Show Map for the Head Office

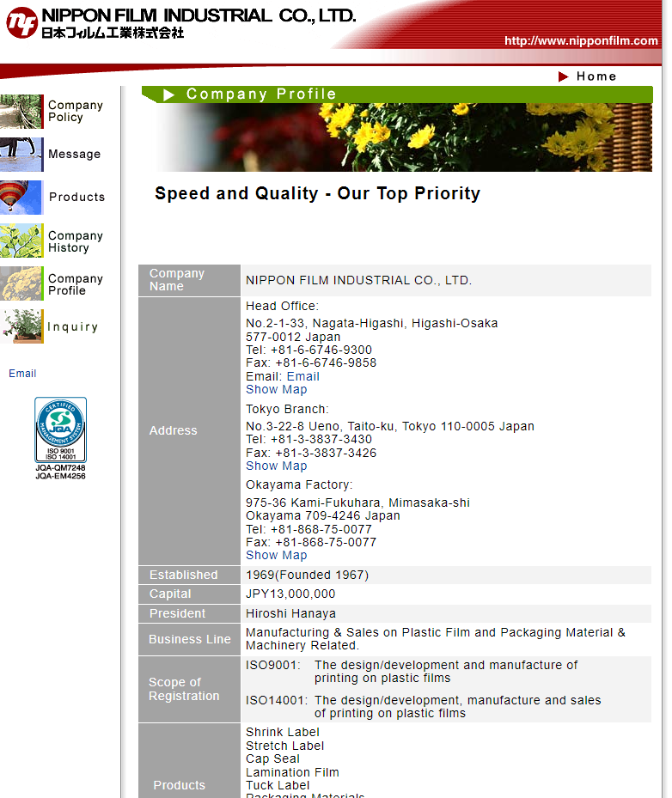click(276, 390)
